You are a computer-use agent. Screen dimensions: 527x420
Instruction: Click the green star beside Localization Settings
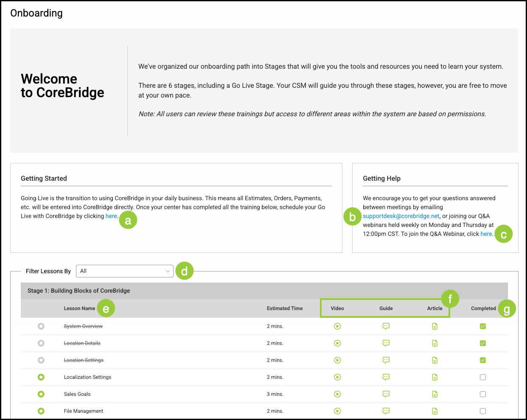(41, 377)
